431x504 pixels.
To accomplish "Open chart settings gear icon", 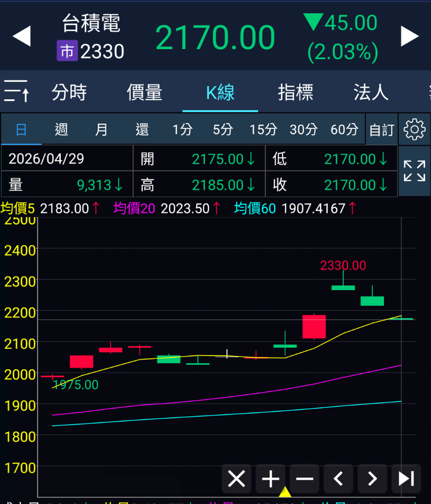I will pyautogui.click(x=414, y=129).
